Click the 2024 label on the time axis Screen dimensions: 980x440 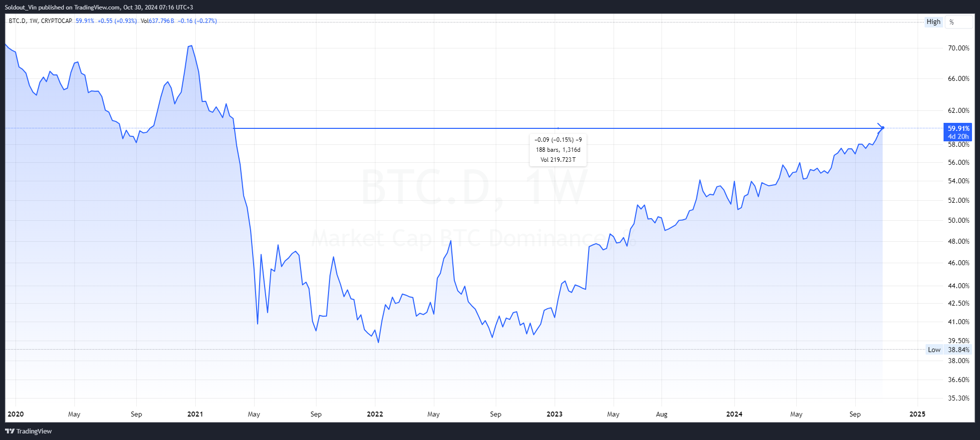[x=734, y=414]
